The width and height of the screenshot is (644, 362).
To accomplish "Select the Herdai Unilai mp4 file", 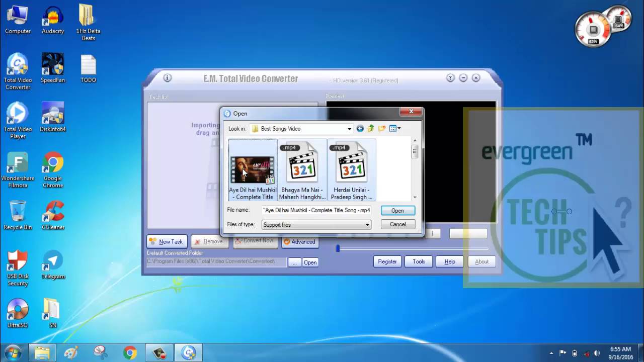I will [x=351, y=170].
